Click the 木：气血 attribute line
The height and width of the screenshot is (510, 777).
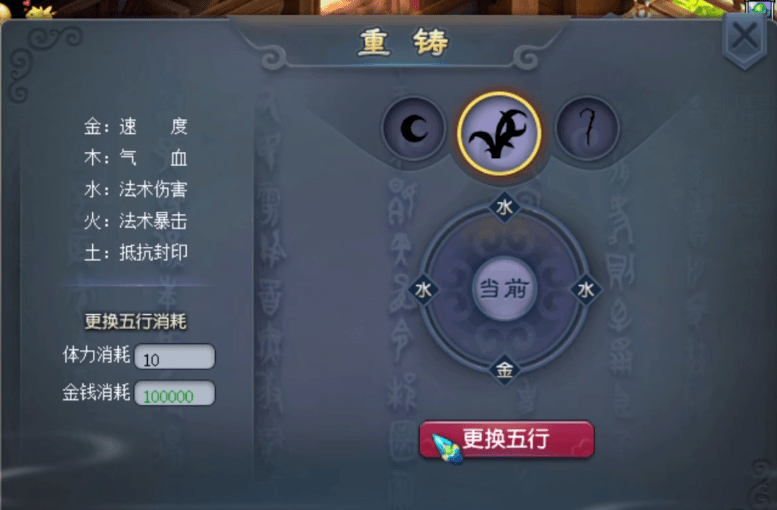(136, 158)
